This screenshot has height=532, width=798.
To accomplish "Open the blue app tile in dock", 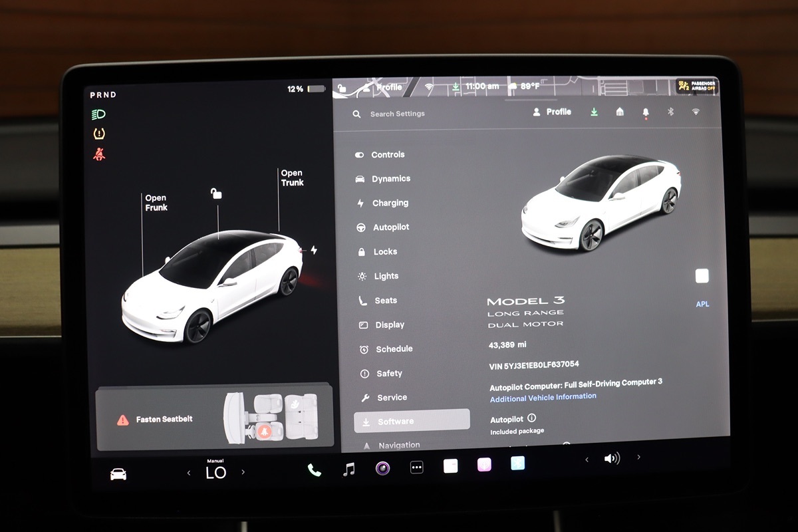I will coord(518,463).
